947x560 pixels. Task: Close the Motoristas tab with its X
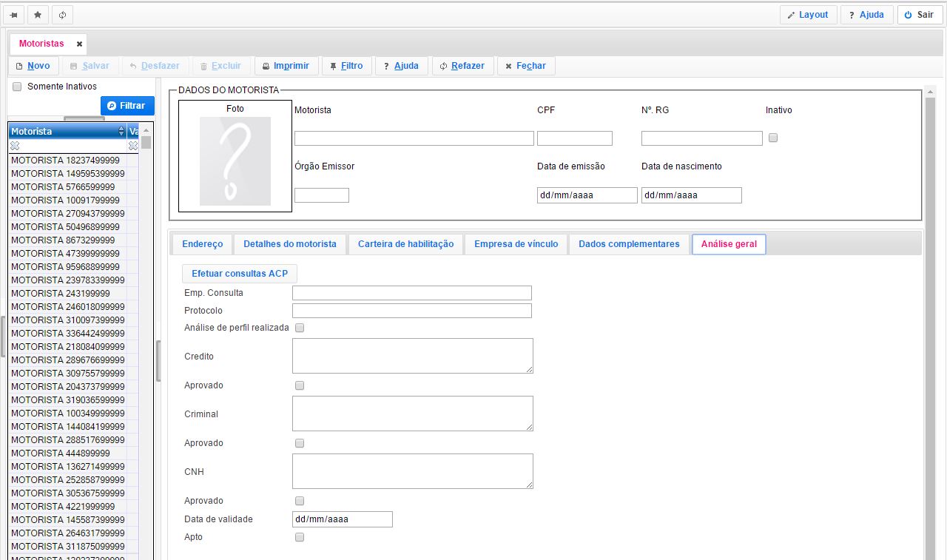coord(79,44)
